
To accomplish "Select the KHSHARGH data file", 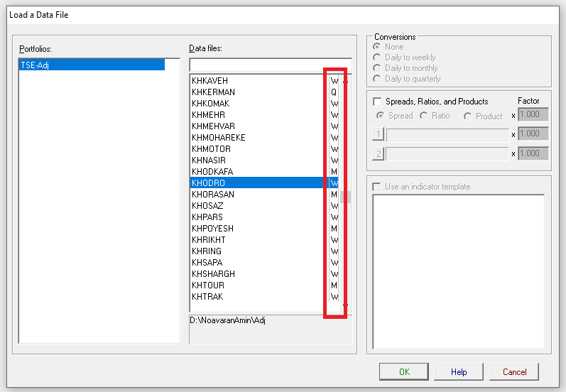I will 265,274.
